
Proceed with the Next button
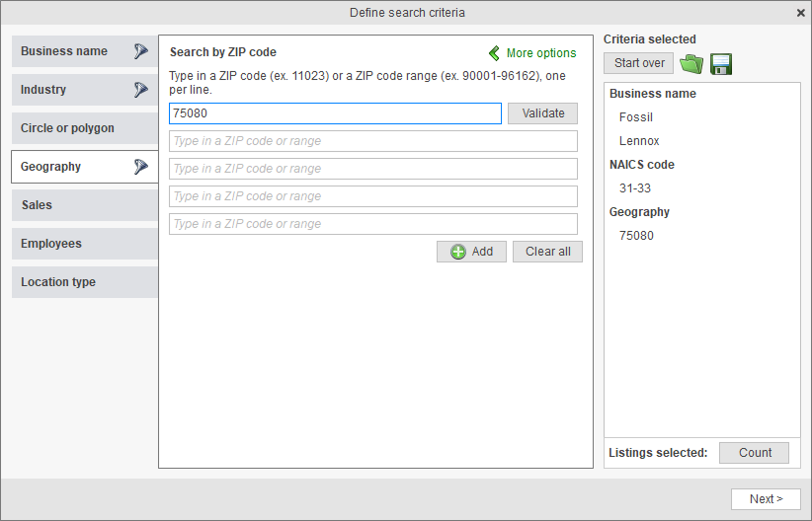[x=766, y=499]
